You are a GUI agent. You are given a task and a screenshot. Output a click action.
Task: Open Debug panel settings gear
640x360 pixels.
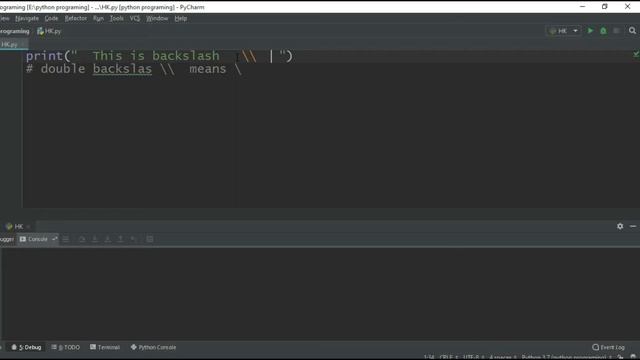(x=620, y=226)
